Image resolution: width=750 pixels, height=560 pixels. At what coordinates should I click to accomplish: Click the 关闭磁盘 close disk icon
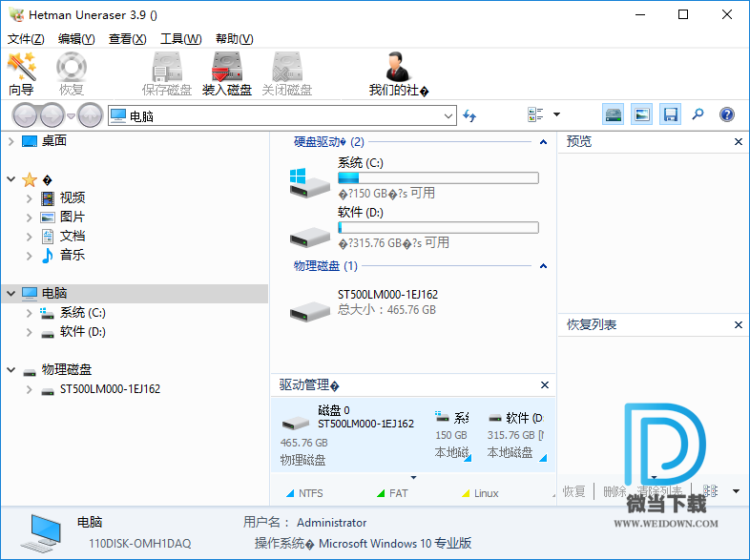[287, 74]
